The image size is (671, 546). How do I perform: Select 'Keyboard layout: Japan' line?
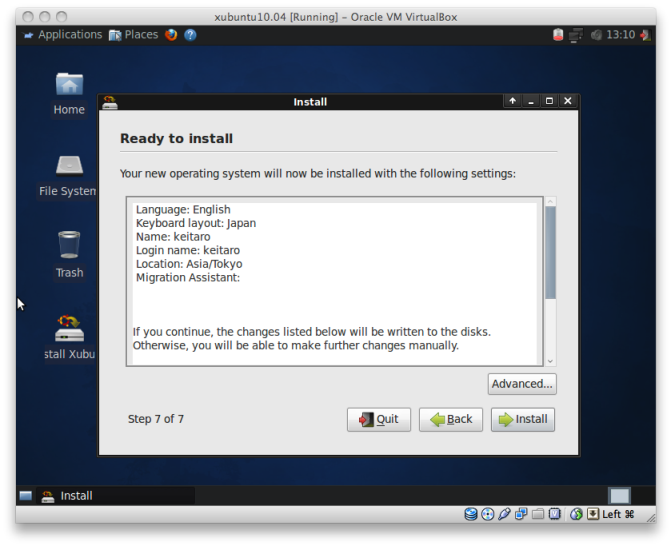click(196, 223)
